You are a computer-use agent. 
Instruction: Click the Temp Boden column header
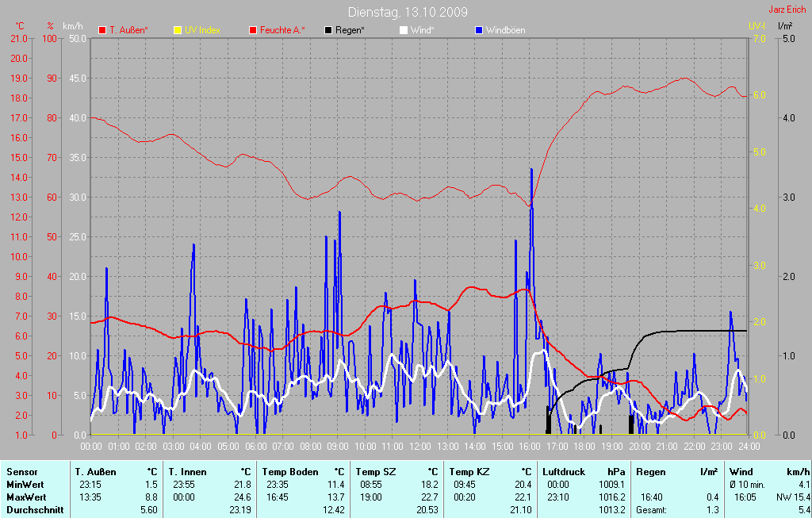click(x=290, y=472)
